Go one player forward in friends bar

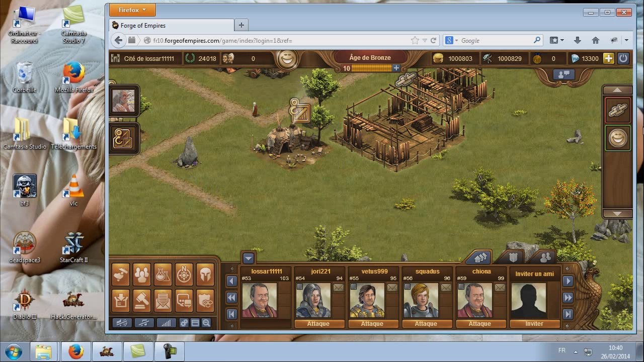tap(568, 281)
